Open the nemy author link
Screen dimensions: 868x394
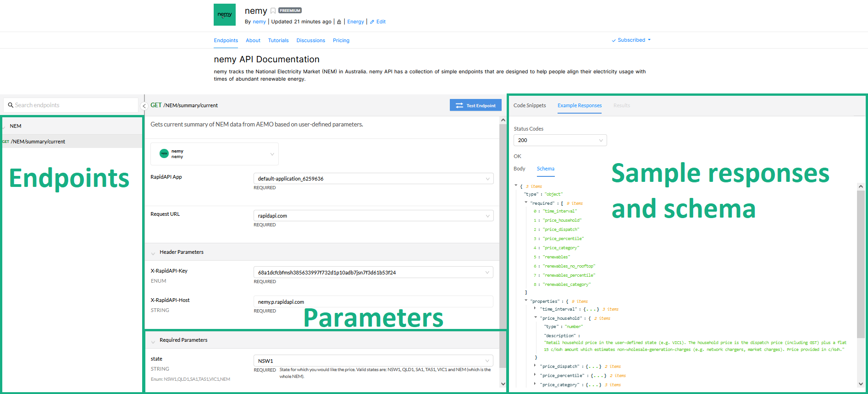(259, 22)
